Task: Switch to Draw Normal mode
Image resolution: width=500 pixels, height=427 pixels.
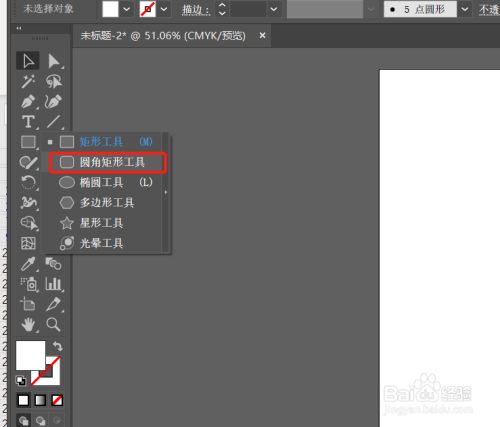Action: tap(23, 420)
